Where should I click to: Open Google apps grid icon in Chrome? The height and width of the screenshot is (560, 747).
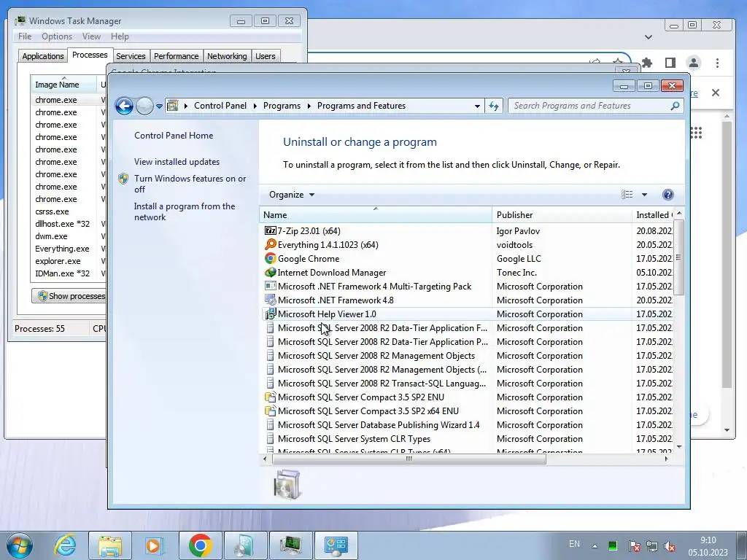coord(696,133)
